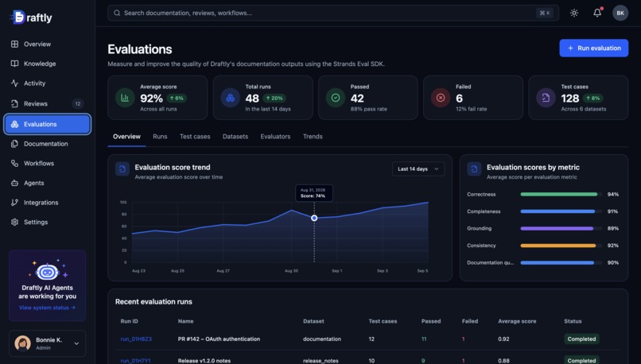Click the 8% test cases change badge
The image size is (641, 364).
[593, 99]
